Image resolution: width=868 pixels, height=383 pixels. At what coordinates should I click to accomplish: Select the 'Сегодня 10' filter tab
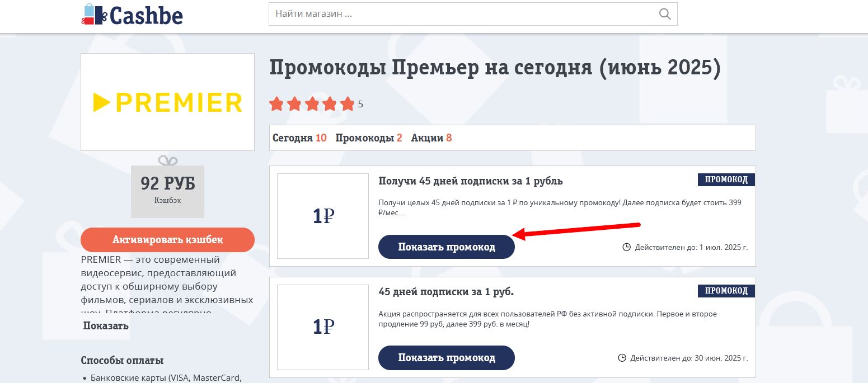pos(299,138)
